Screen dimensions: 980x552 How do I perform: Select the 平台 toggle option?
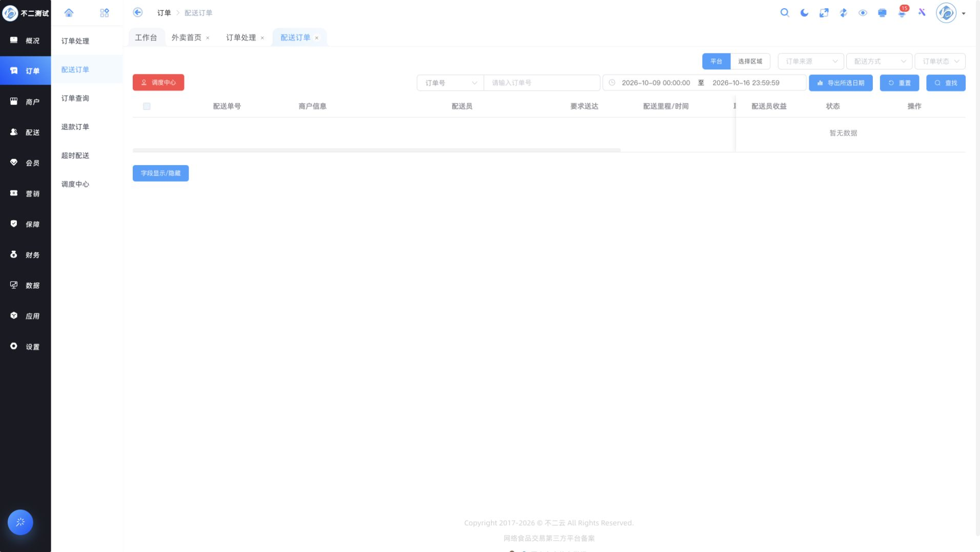pyautogui.click(x=716, y=61)
